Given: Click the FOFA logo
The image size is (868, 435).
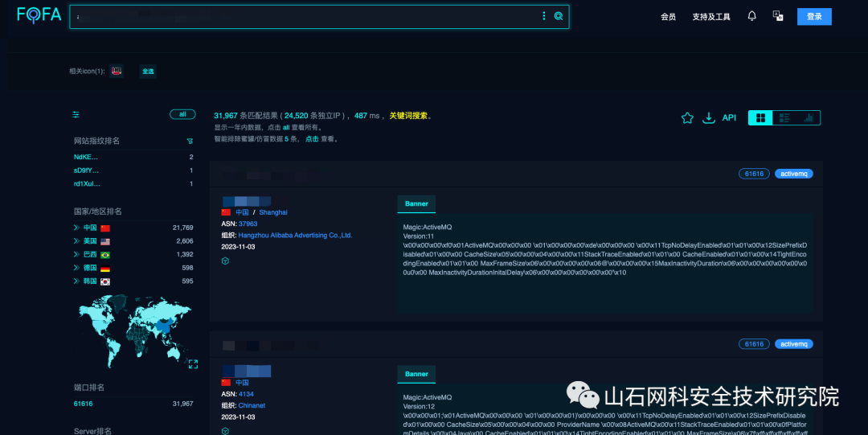Looking at the screenshot, I should tap(39, 15).
